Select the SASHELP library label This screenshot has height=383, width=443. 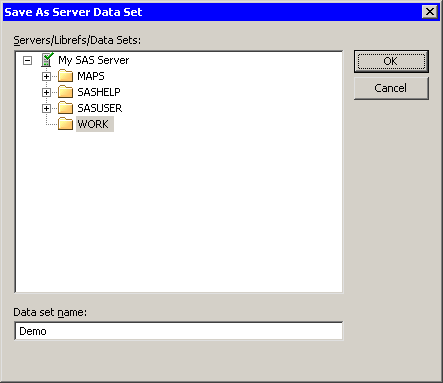pyautogui.click(x=99, y=92)
